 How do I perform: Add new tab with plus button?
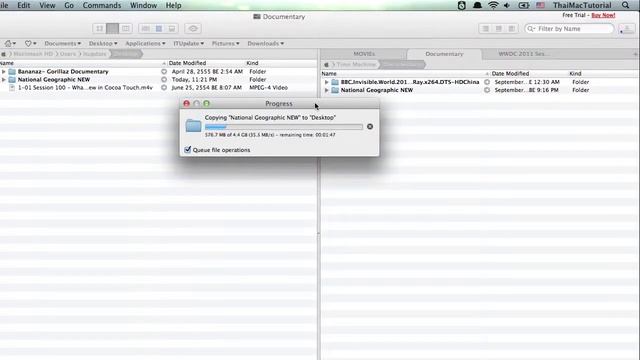coord(636,54)
